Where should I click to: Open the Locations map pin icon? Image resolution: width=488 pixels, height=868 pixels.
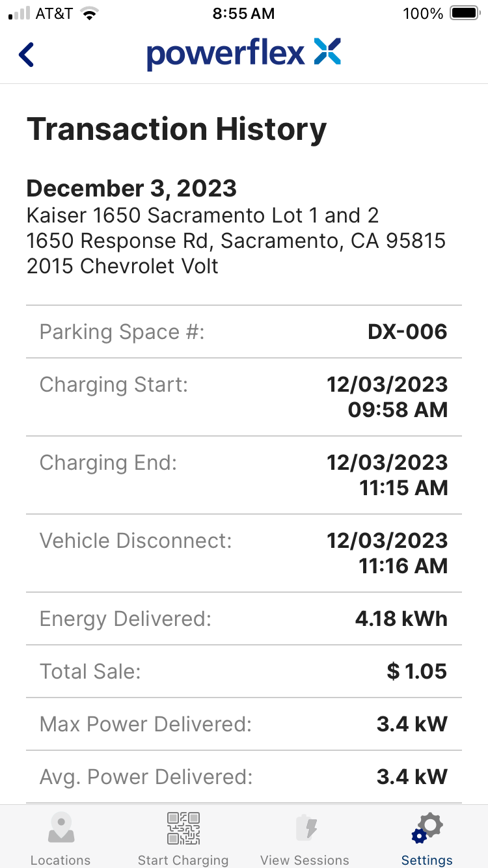point(61,828)
